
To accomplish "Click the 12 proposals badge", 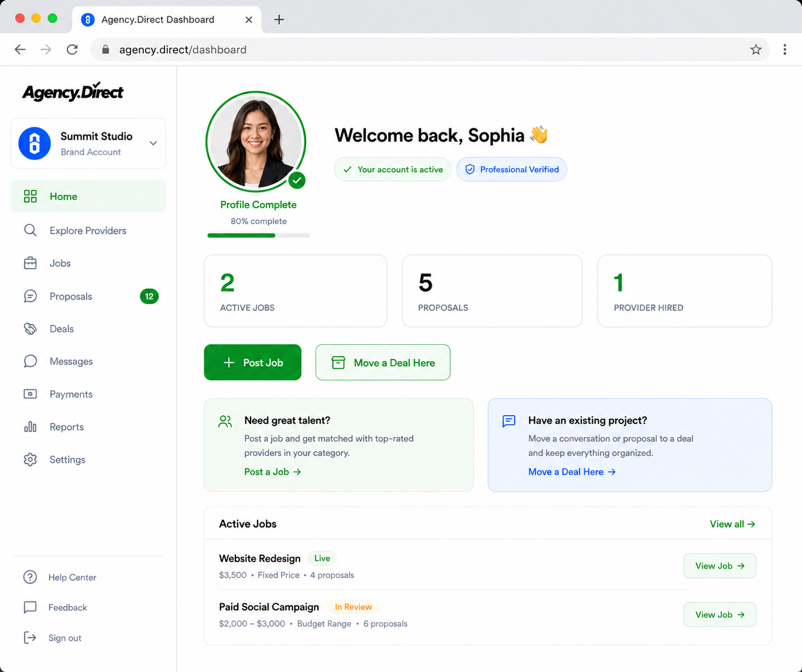I will pos(149,296).
